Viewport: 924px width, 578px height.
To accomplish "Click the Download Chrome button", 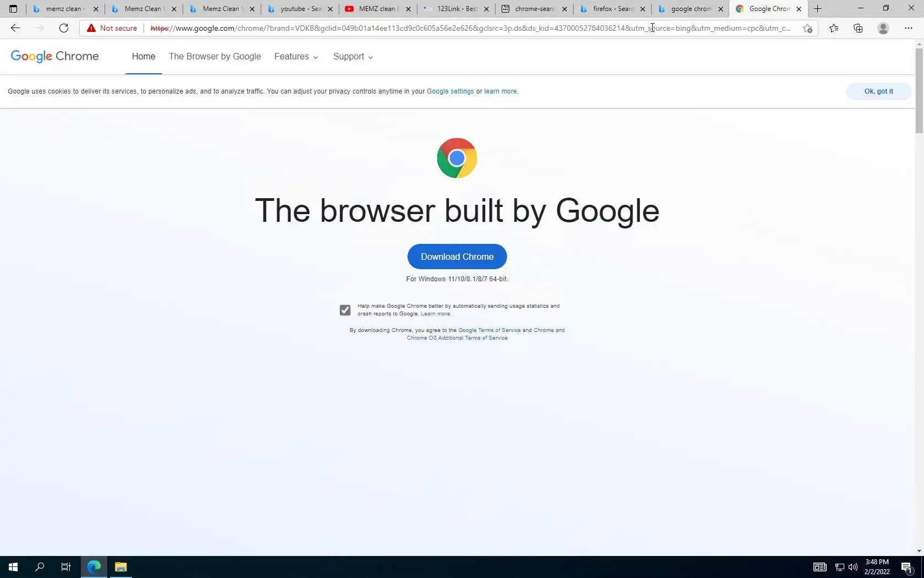I will coord(457,257).
